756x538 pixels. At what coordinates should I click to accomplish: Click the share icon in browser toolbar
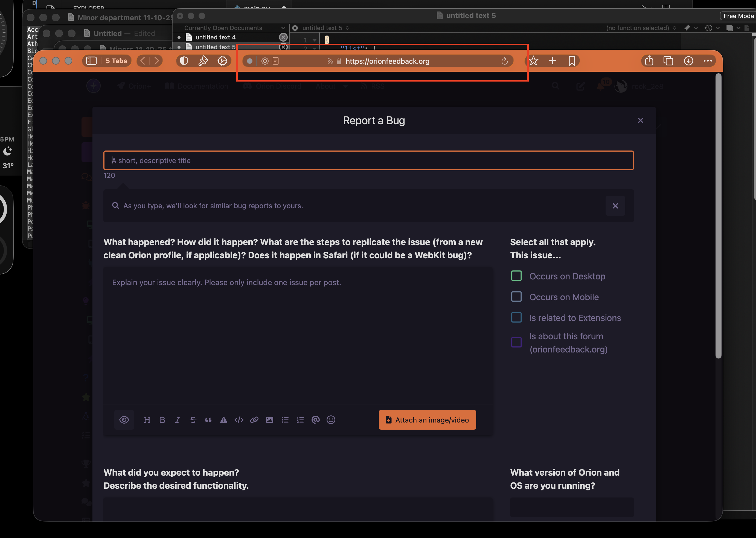click(x=649, y=61)
